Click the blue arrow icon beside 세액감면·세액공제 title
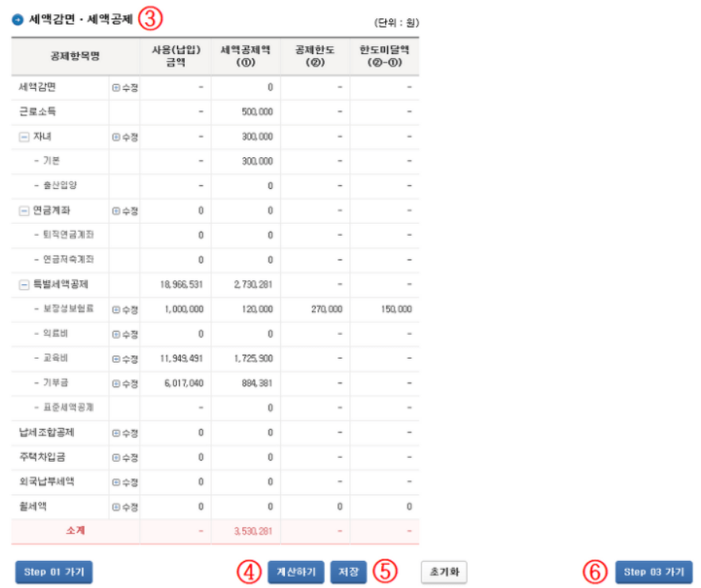701x588 pixels. (17, 20)
